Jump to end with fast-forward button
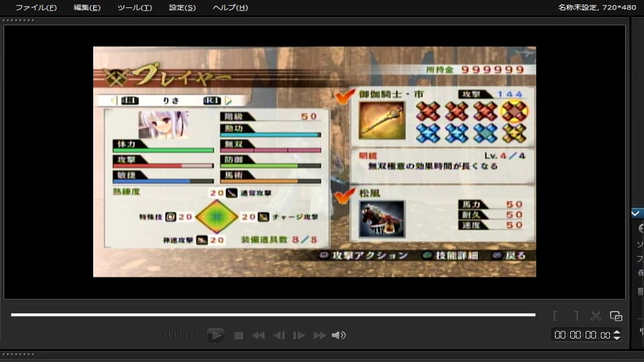This screenshot has height=362, width=644. click(319, 336)
